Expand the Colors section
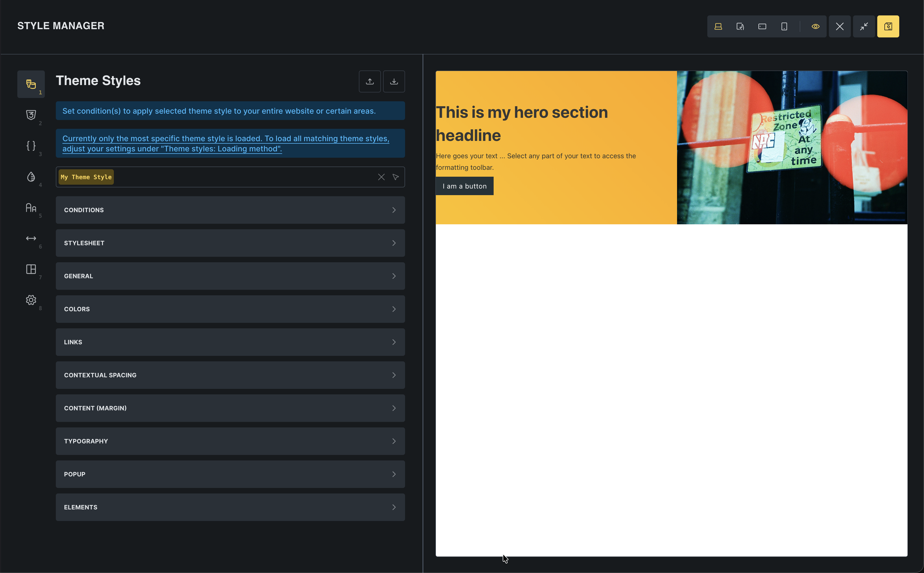Viewport: 924px width, 573px height. 230,309
